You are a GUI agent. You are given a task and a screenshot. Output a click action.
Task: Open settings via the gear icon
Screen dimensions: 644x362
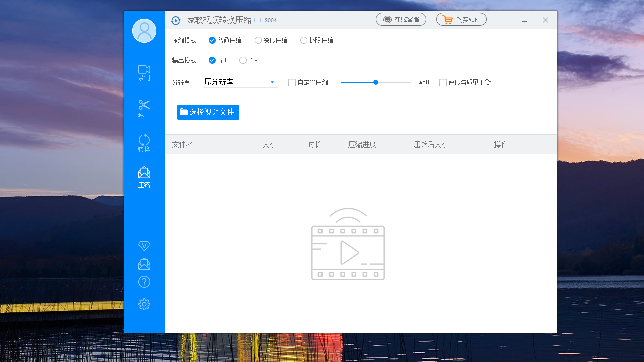click(144, 304)
